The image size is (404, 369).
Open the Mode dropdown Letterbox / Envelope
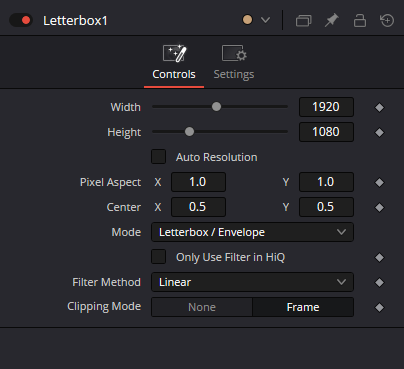pos(252,232)
